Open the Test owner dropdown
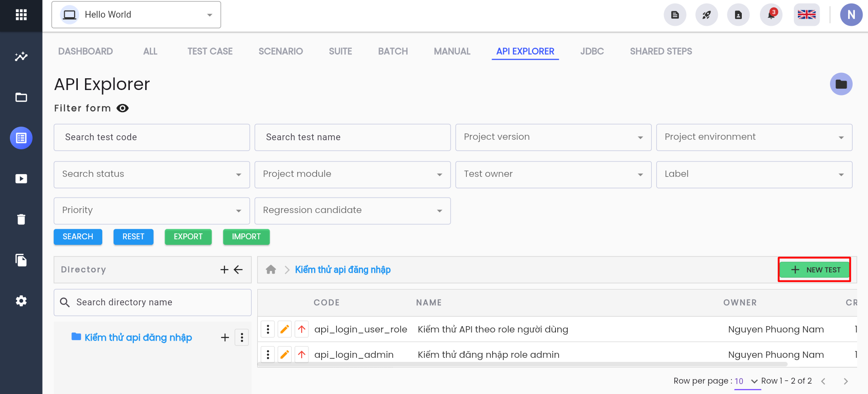This screenshot has width=868, height=394. coord(553,174)
